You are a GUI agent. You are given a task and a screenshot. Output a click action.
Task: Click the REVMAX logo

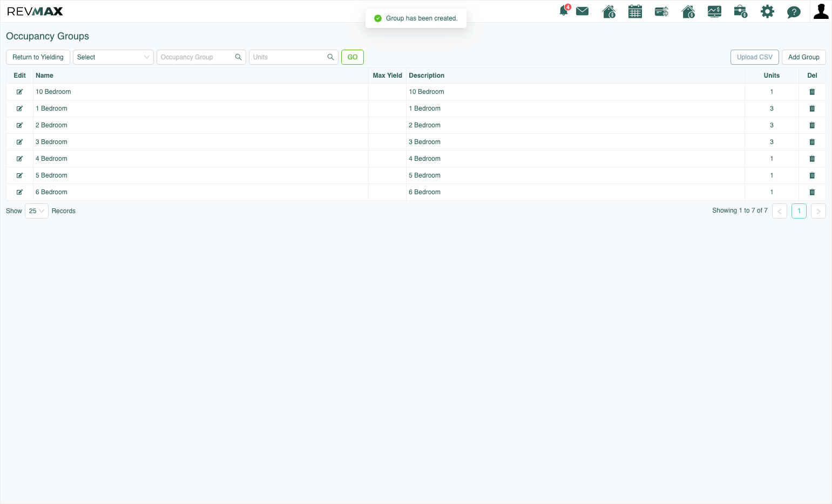(x=35, y=11)
